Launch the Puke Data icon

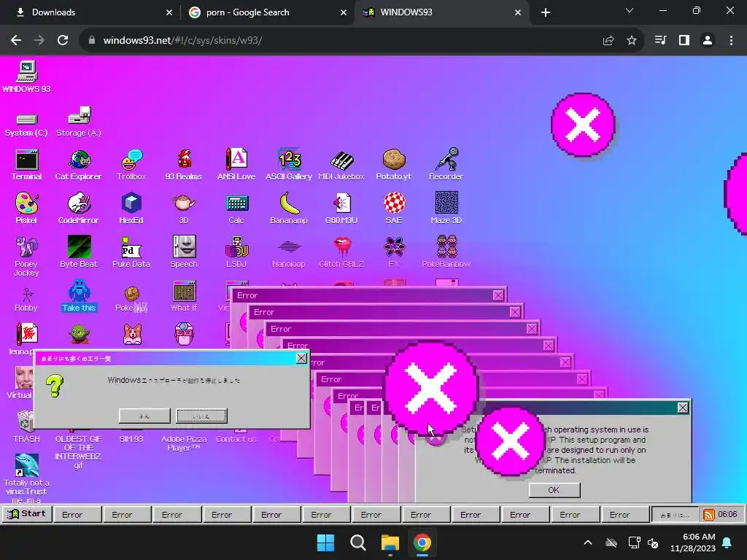[131, 252]
